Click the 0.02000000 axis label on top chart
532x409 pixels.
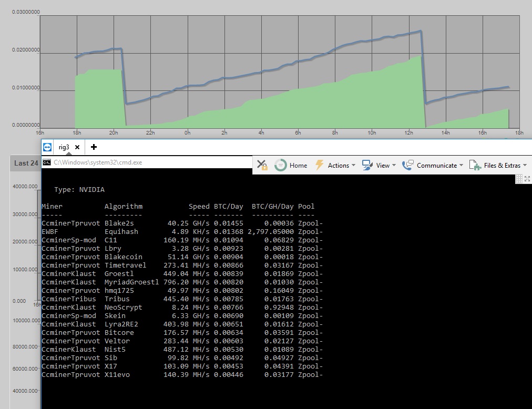point(26,50)
